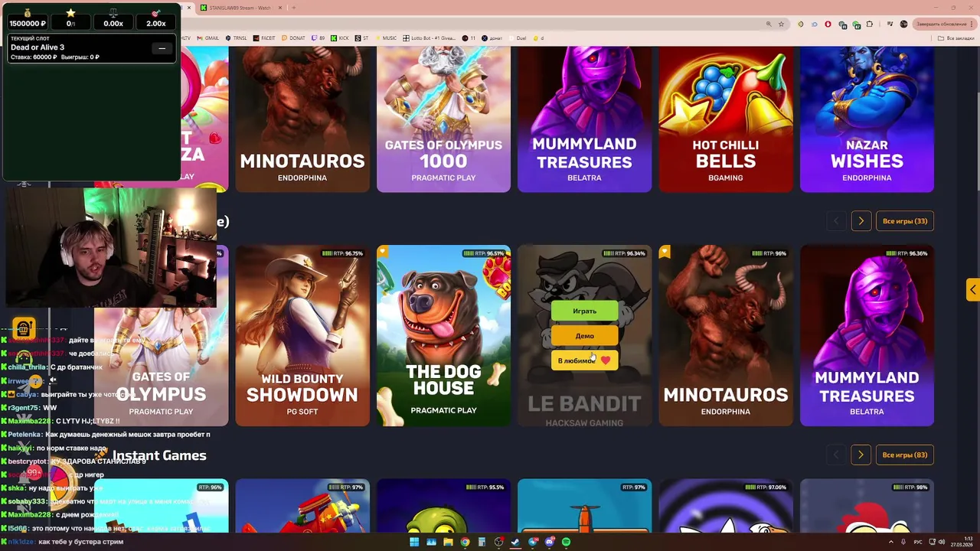Open the media control icon in the Chrome toolbar
Viewport: 980px width, 551px height.
click(890, 24)
